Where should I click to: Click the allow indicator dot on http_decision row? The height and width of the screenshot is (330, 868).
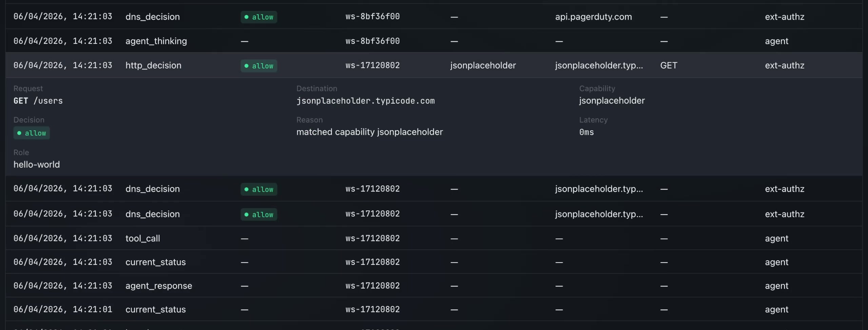pyautogui.click(x=246, y=66)
